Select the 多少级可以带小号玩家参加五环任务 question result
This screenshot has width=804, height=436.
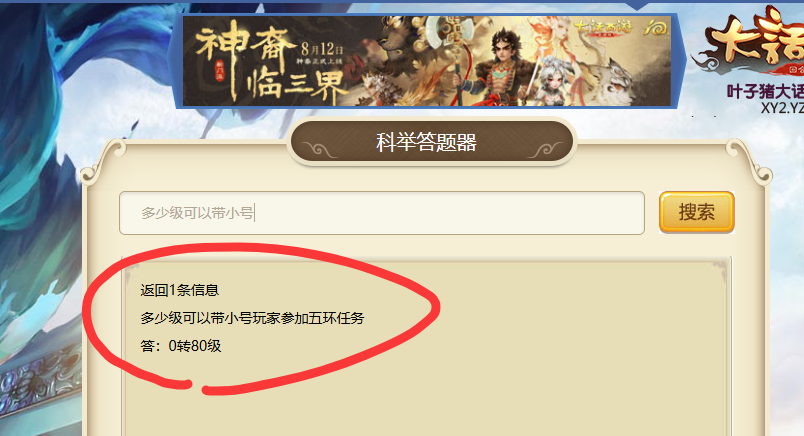pos(252,318)
